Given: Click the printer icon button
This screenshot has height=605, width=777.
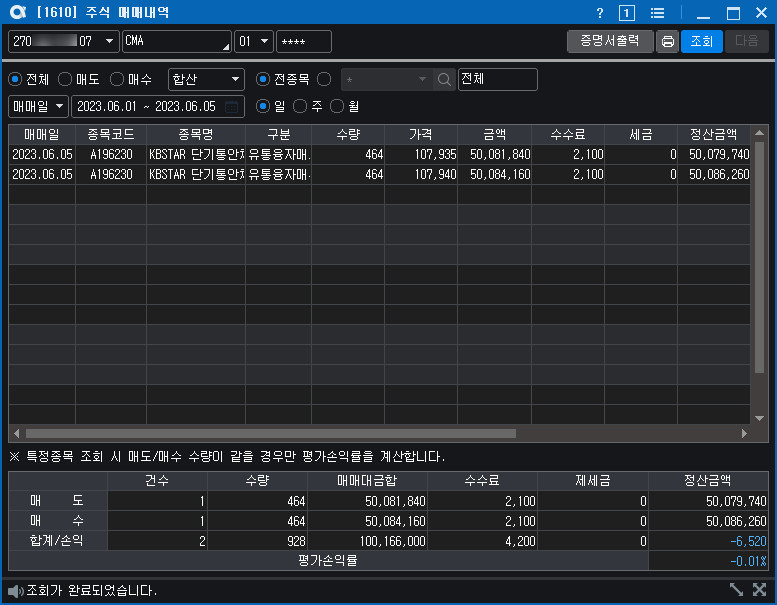Looking at the screenshot, I should (667, 41).
